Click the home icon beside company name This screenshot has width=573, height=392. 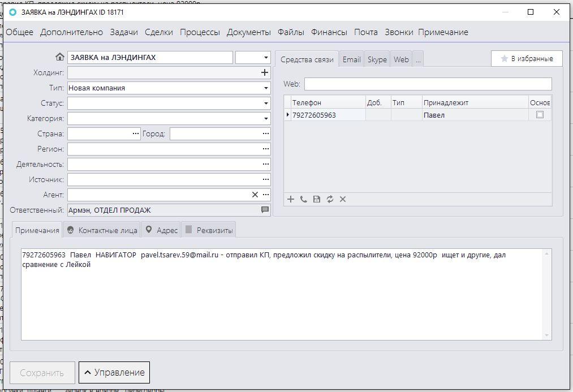[60, 57]
